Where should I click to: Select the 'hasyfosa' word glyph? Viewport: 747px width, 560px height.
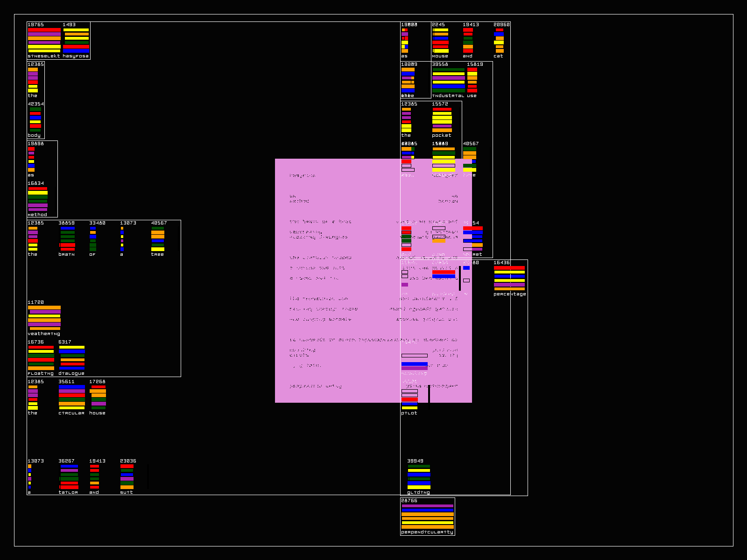(x=76, y=40)
